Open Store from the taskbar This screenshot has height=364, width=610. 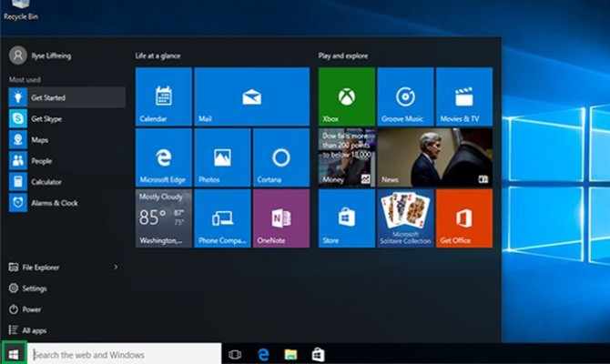[319, 354]
